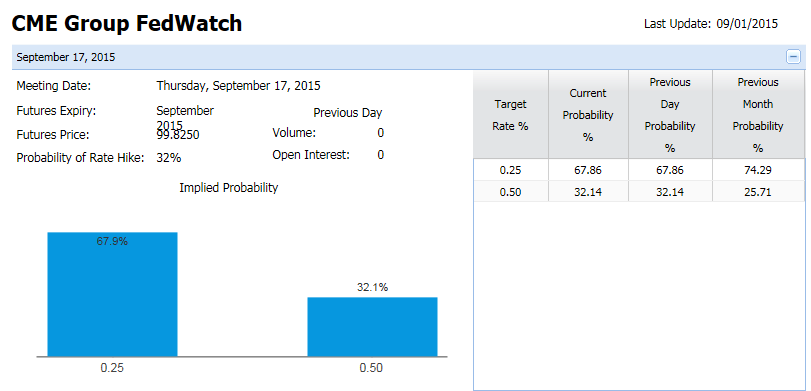Click the 0.50 axis label under chart
811x391 pixels.
click(371, 368)
